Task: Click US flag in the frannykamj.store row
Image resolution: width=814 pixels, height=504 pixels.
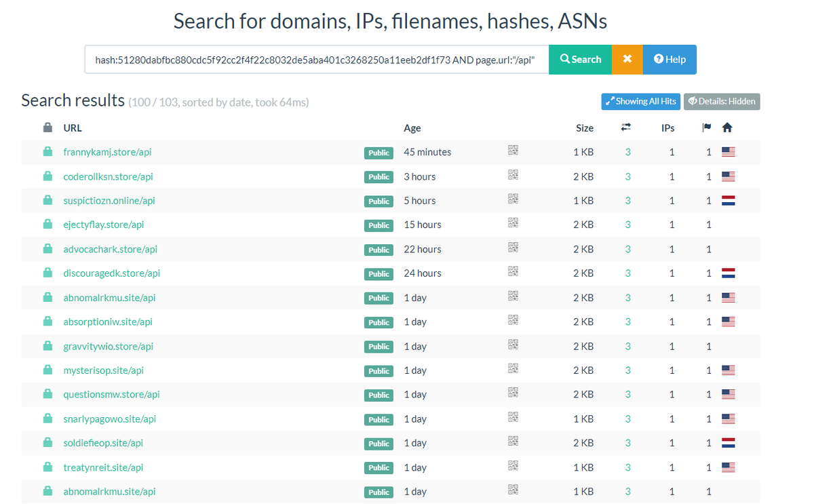Action: coord(729,152)
